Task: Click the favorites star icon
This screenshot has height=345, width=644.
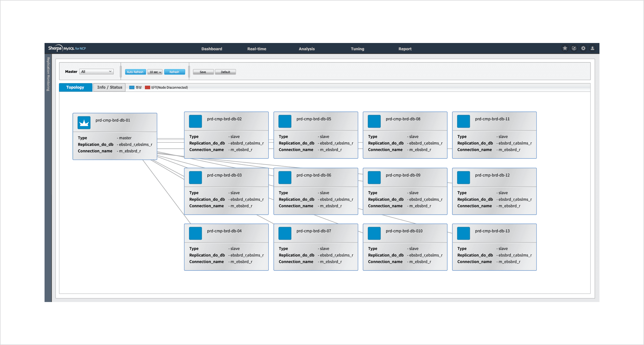Action: tap(565, 48)
